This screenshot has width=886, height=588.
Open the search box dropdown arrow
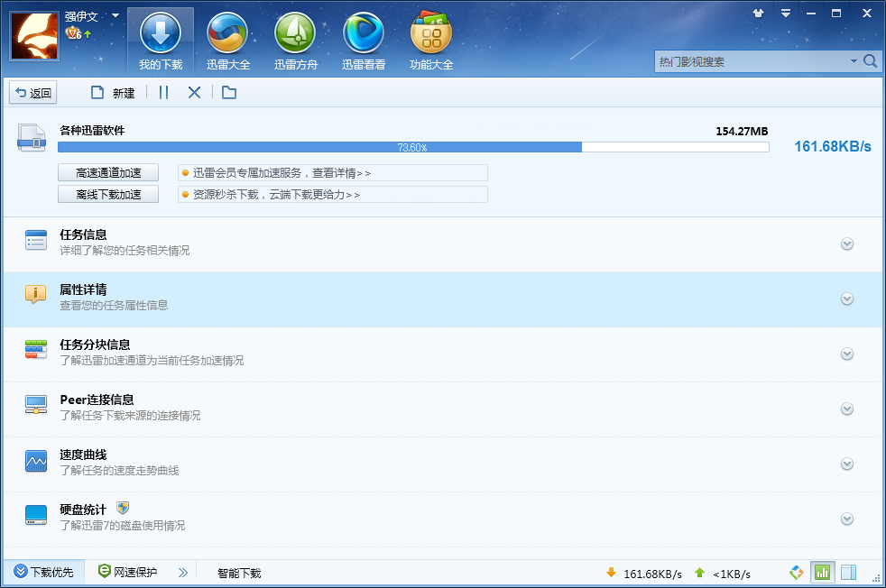click(854, 61)
